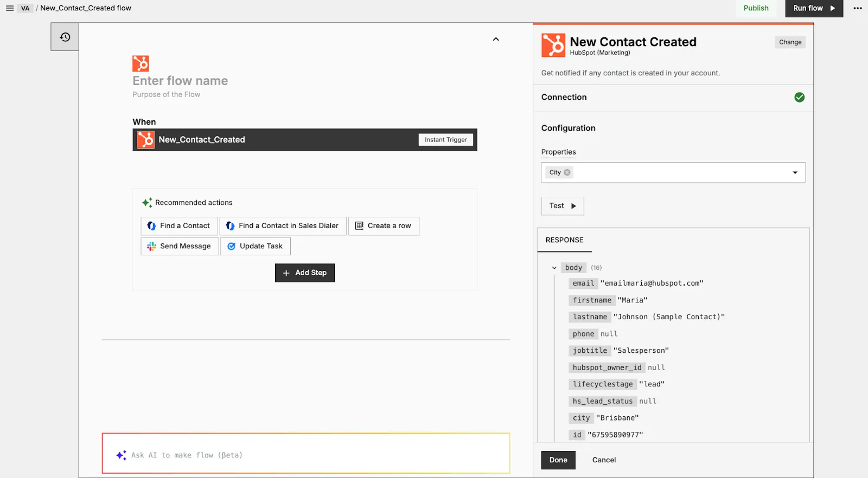Viewport: 868px width, 478px height.
Task: Click the "emailmaria@hubspot.com" value
Action: pos(652,283)
